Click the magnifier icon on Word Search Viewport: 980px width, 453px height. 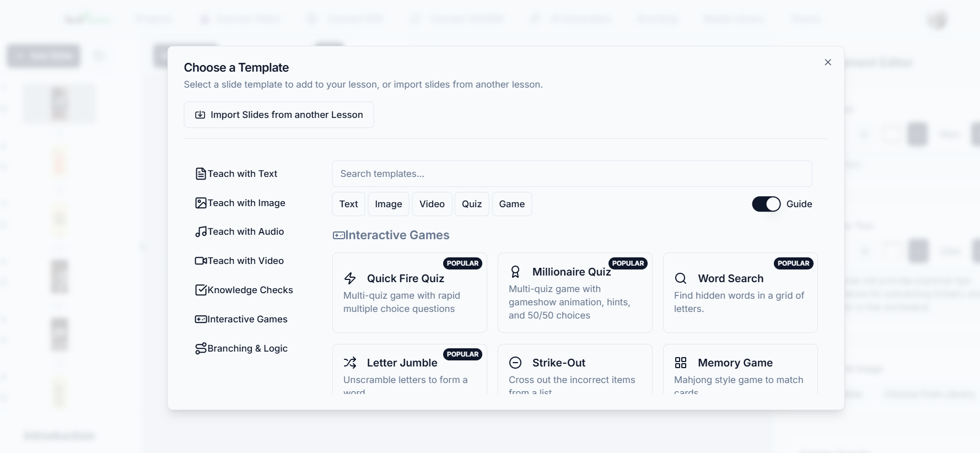pos(681,278)
